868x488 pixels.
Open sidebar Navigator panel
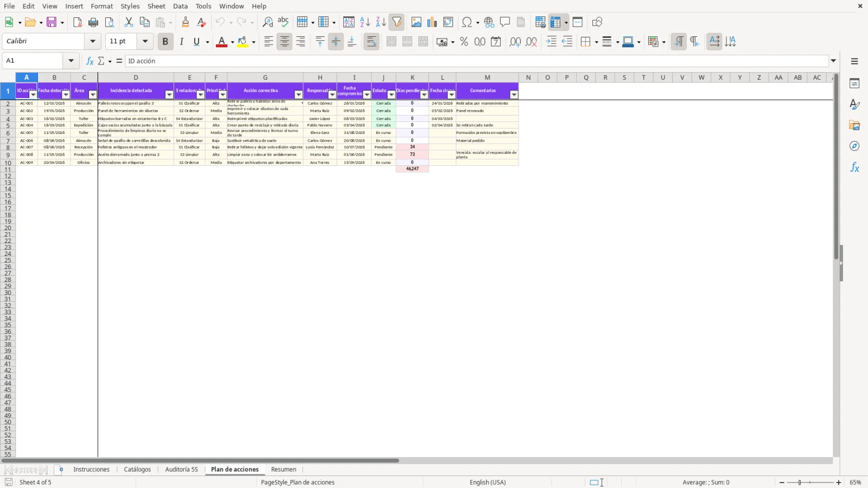[854, 146]
